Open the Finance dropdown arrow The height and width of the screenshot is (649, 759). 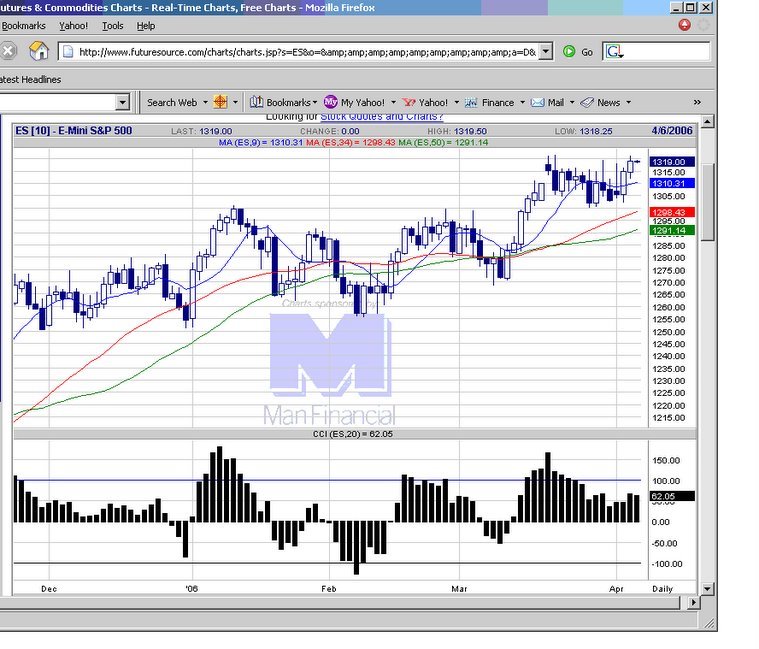pos(522,103)
